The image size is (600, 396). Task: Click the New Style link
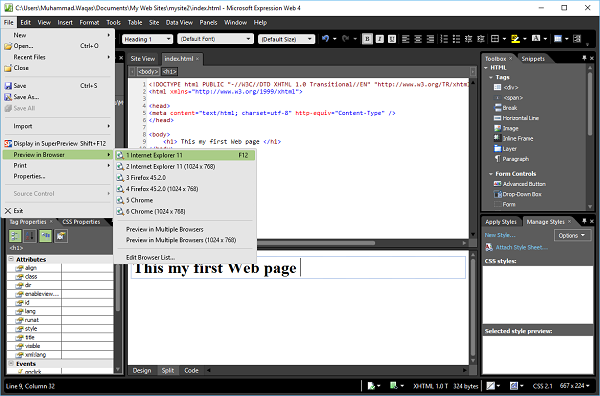click(500, 235)
